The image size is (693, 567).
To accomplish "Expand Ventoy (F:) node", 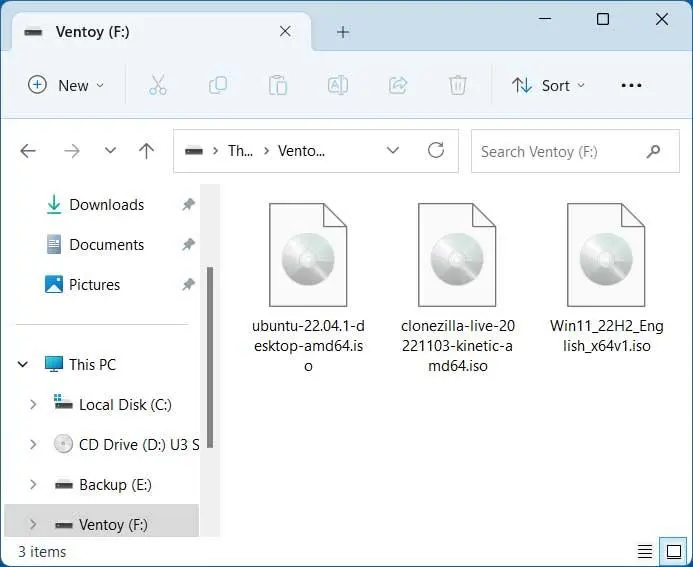I will pos(33,525).
